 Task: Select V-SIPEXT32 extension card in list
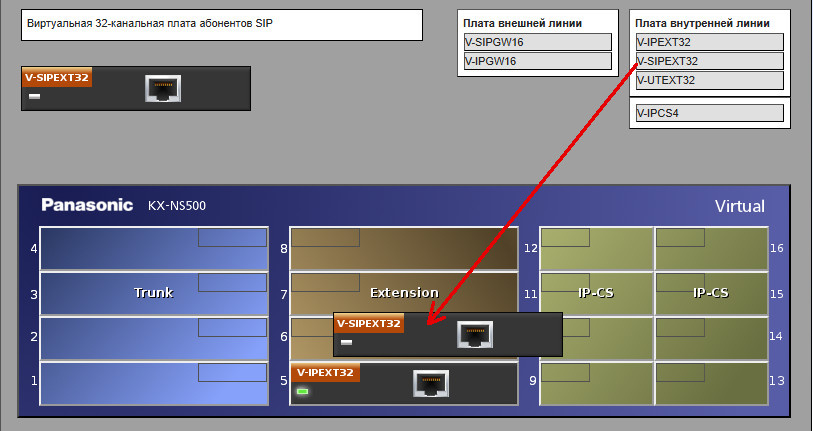[709, 61]
